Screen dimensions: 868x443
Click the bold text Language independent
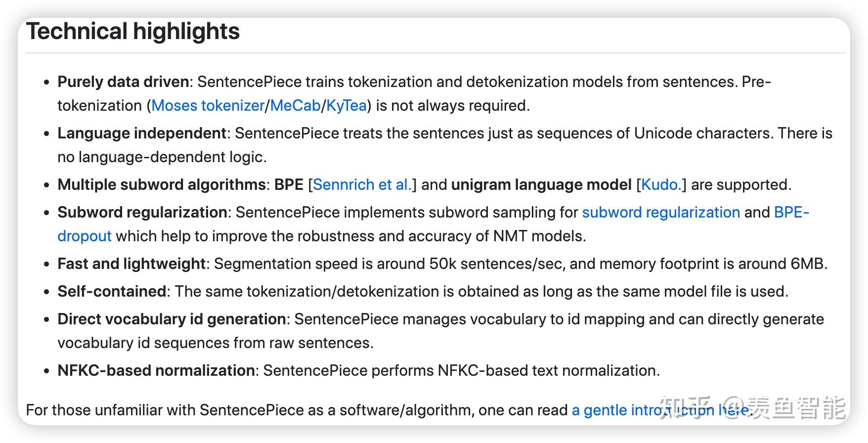point(142,133)
